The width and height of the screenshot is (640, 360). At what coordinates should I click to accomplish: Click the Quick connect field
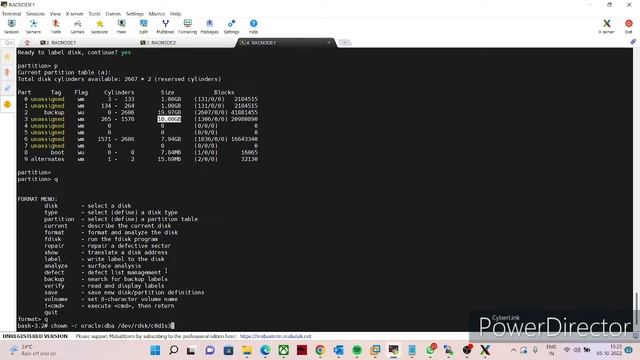[8, 42]
